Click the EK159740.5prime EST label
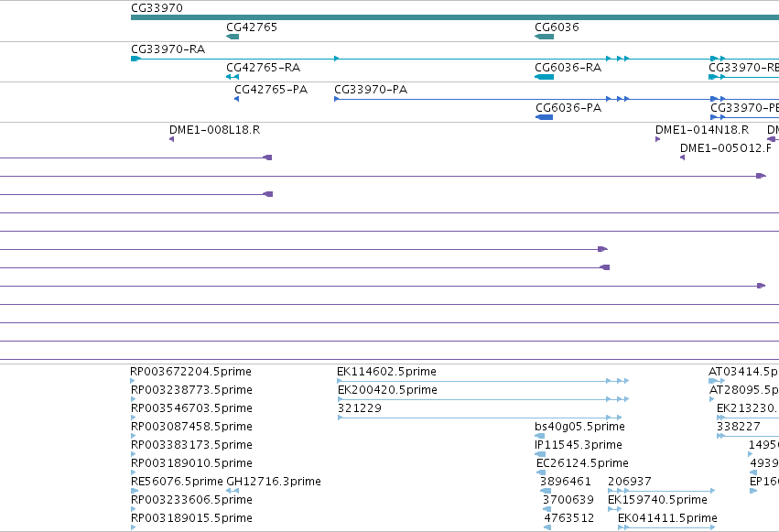 point(658,500)
